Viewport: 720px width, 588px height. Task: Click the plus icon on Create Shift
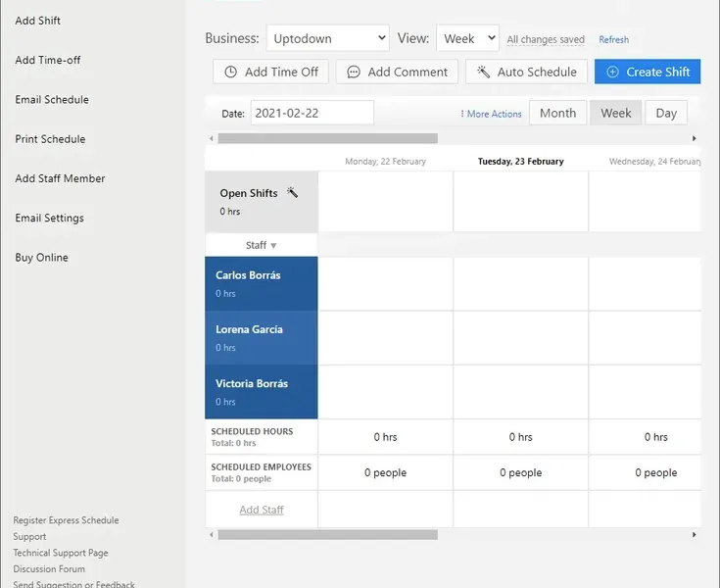613,72
